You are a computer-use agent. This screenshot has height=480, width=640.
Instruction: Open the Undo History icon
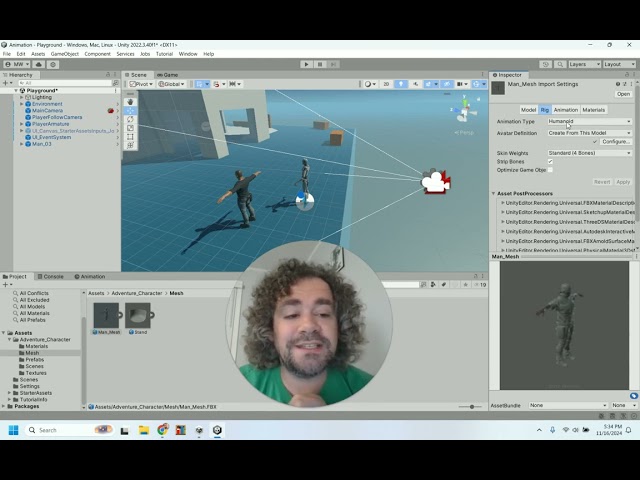546,64
